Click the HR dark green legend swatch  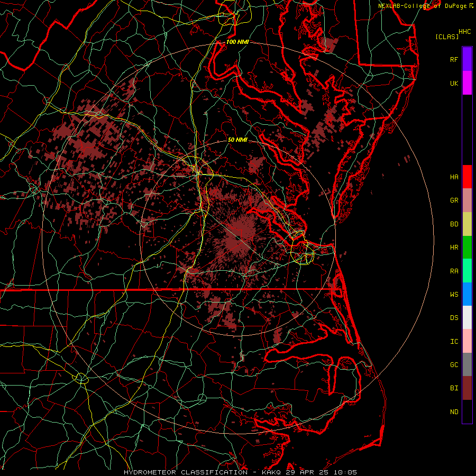coord(467,248)
